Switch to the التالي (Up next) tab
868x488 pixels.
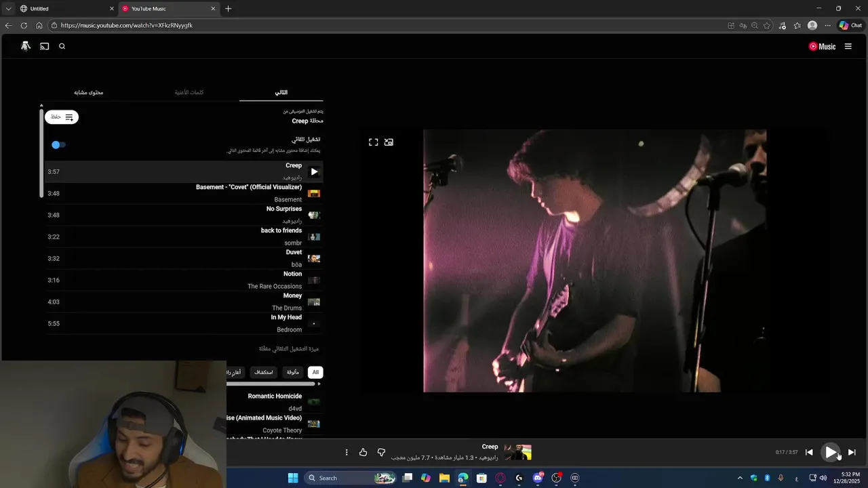coord(281,92)
